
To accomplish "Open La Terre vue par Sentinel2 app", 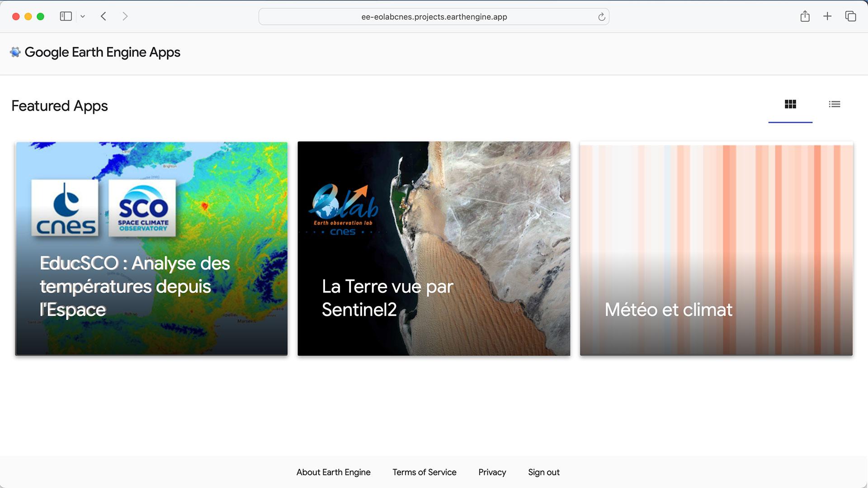I will pos(433,248).
